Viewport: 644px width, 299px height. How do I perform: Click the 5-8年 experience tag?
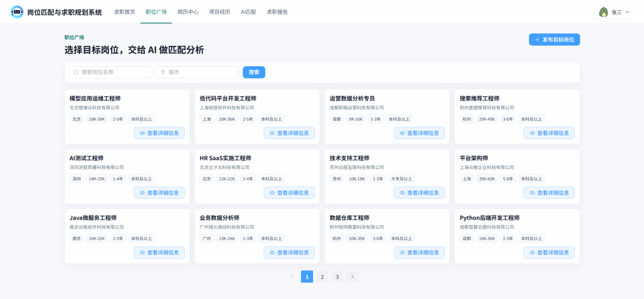click(507, 179)
